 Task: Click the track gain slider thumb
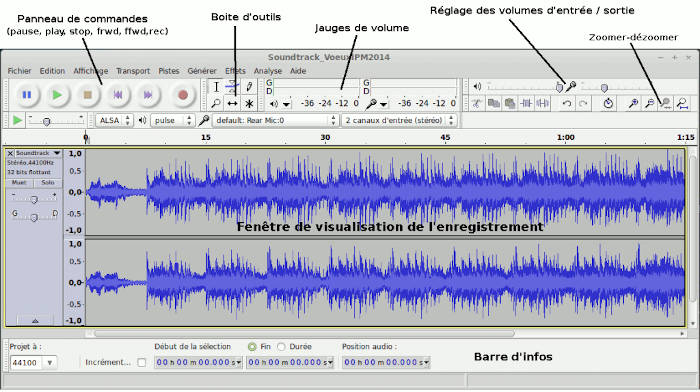point(34,200)
